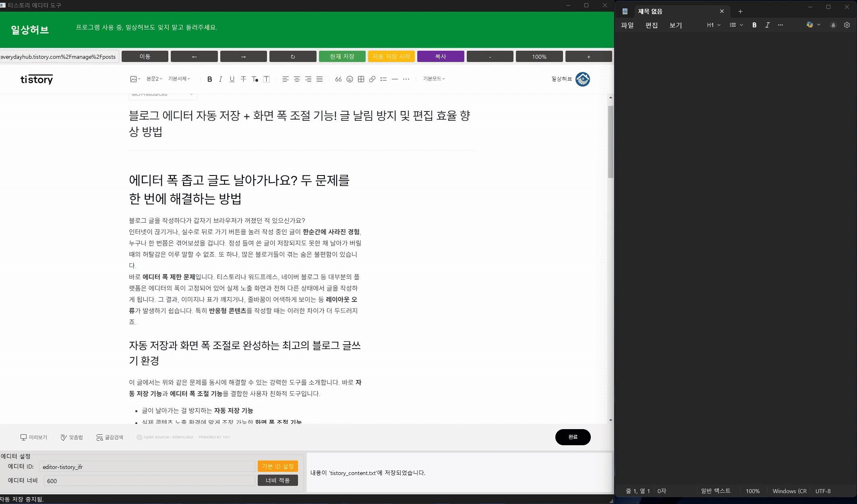
Task: Toggle bold formatting in the Tistory toolbar
Action: coord(209,79)
